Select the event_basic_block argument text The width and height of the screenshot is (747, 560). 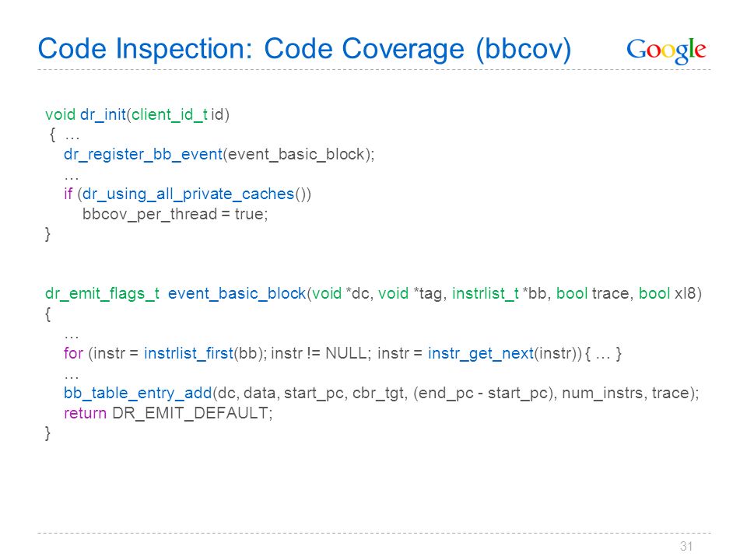tap(296, 155)
